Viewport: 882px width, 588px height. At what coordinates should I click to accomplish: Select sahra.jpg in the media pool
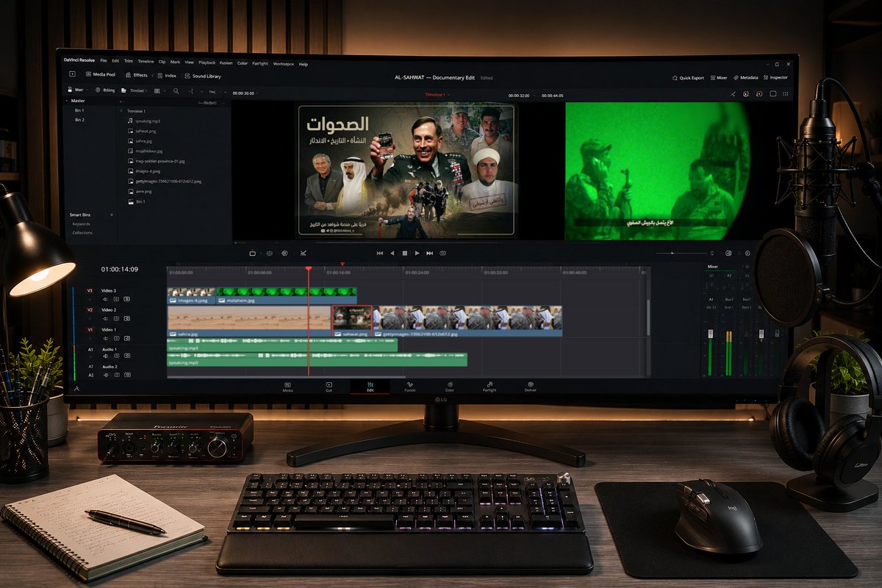140,141
